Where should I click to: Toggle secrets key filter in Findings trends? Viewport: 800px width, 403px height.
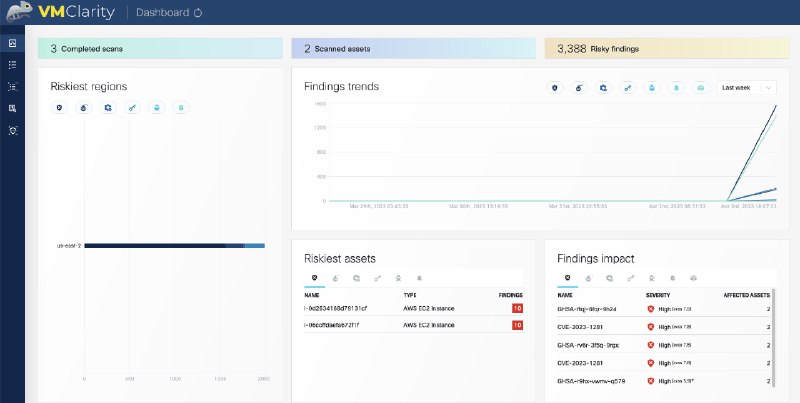pos(628,88)
